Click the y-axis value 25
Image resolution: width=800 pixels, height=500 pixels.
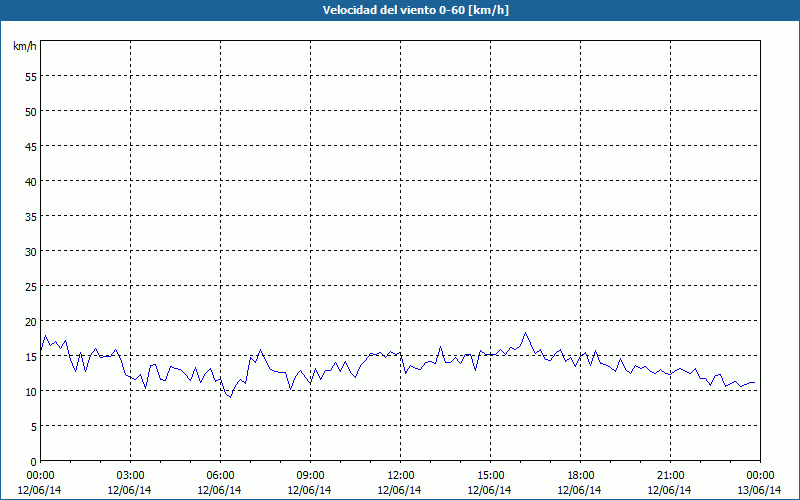[31, 286]
